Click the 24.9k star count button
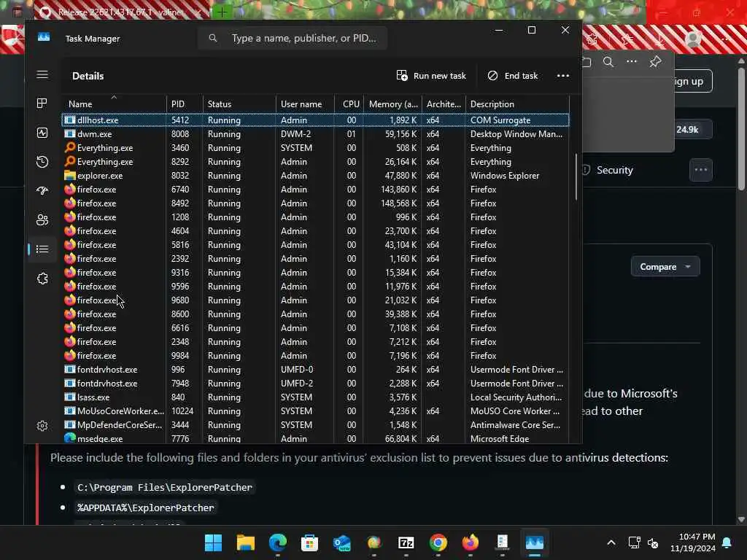This screenshot has height=560, width=747. [687, 130]
